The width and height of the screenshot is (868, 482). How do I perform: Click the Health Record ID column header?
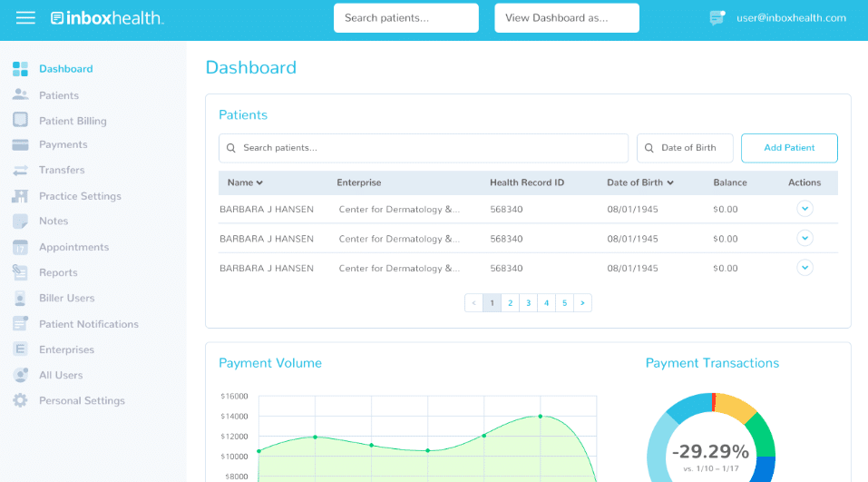[x=527, y=182]
